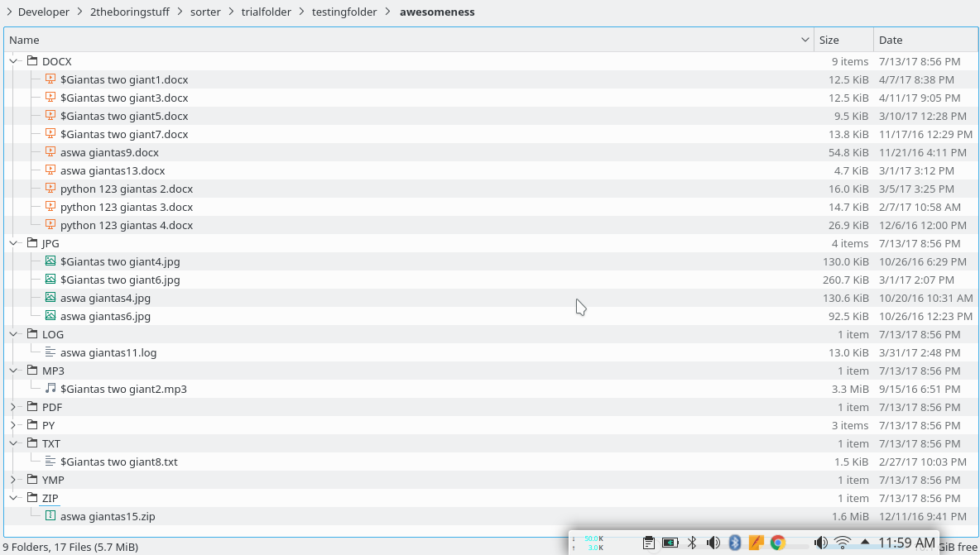980x555 pixels.
Task: Click the 260.7 KiB size value
Action: coord(846,280)
